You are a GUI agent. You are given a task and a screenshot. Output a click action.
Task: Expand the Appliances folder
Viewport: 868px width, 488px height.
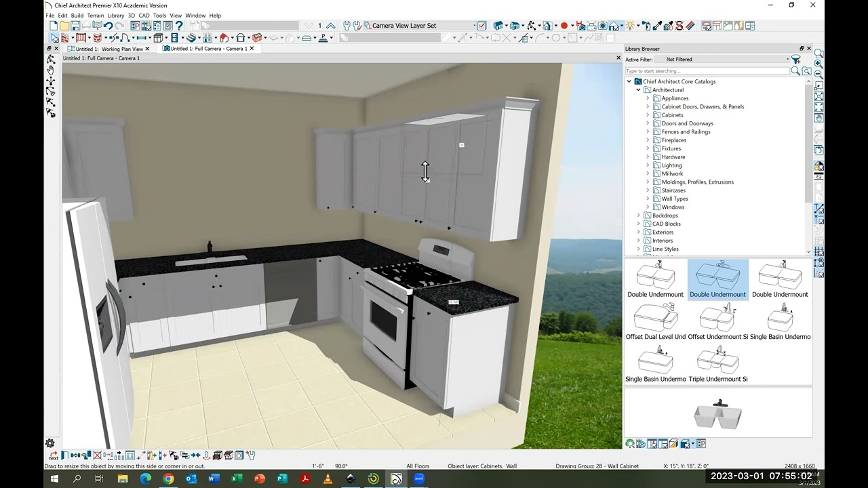648,98
